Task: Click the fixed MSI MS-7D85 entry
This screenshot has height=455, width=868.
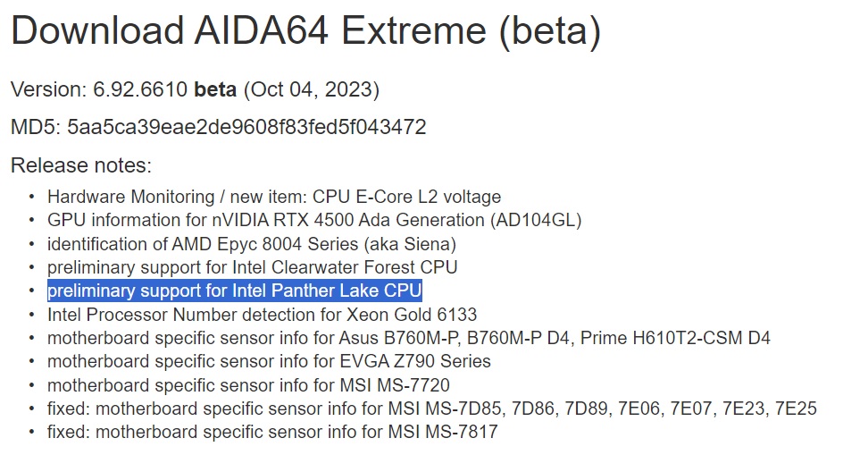Action: [x=432, y=409]
